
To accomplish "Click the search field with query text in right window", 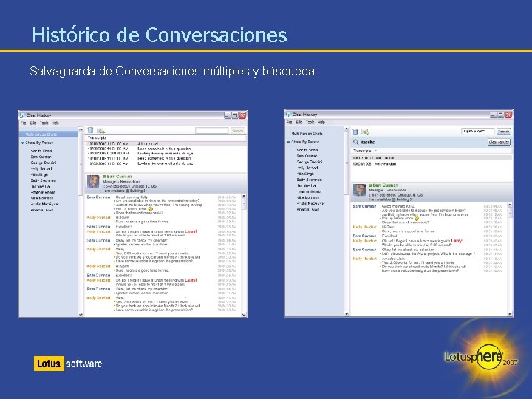I will (x=478, y=132).
